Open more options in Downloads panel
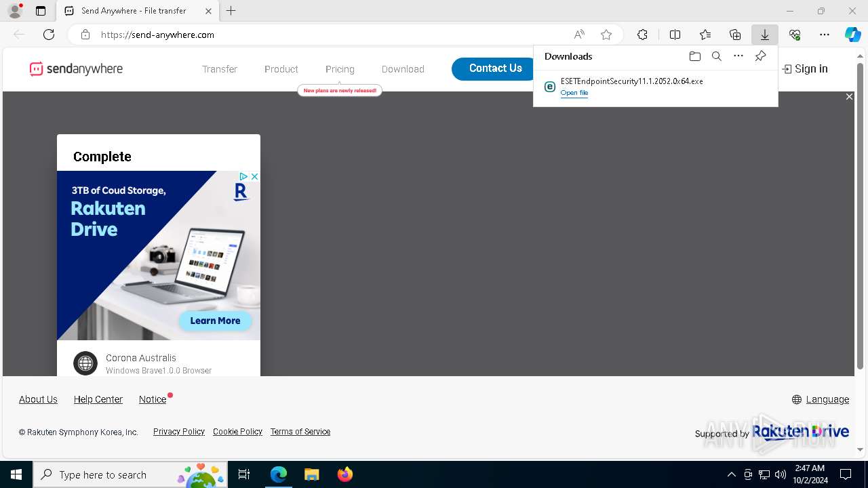 pyautogui.click(x=738, y=56)
